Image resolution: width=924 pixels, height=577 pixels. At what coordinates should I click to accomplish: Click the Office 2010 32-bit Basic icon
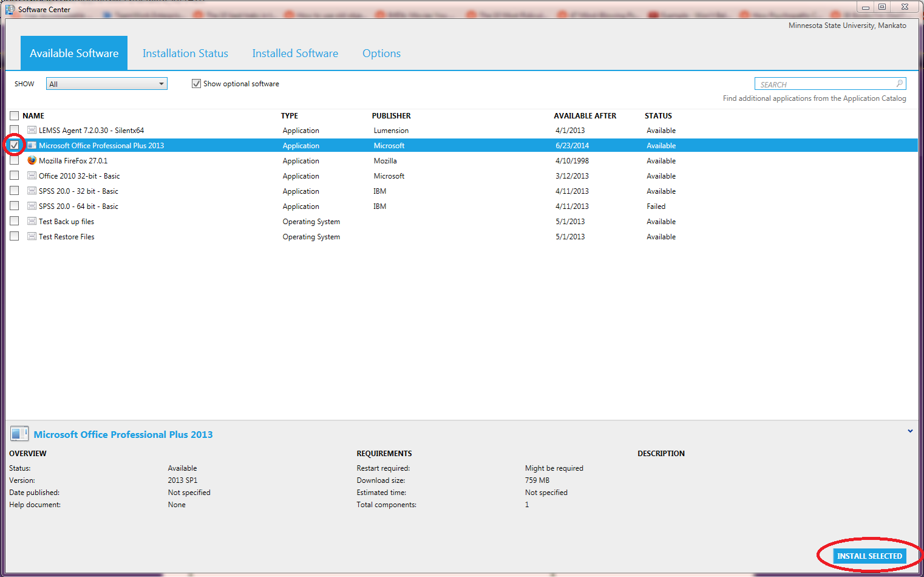click(x=32, y=176)
